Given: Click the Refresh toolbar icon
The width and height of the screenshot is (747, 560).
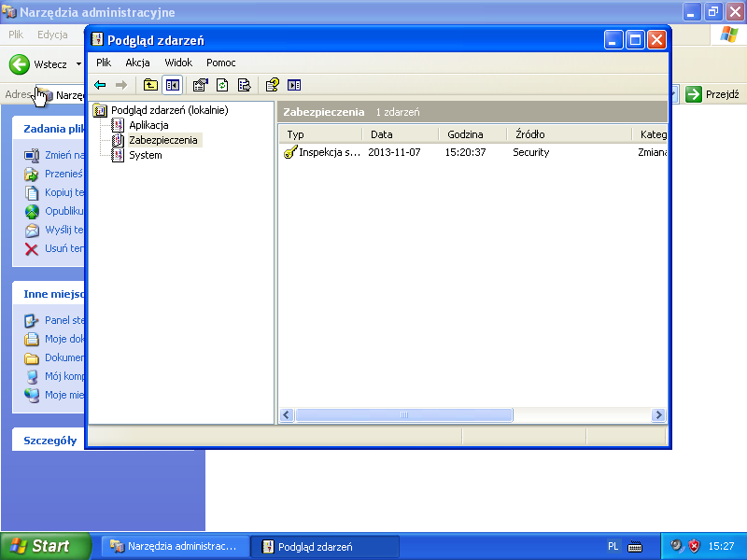Looking at the screenshot, I should point(222,85).
